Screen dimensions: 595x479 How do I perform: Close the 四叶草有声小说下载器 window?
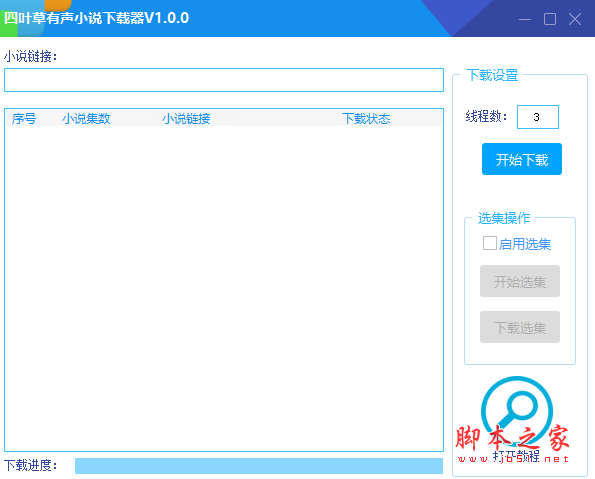575,19
